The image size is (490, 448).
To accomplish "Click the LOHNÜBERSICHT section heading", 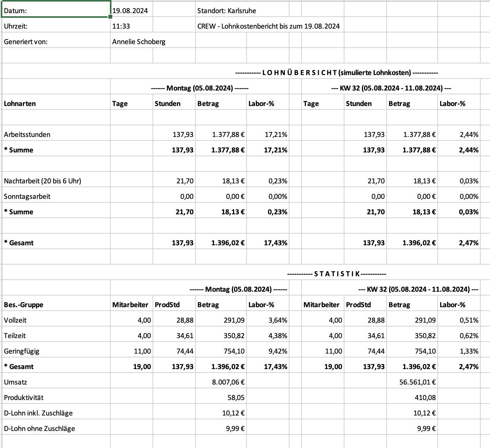I will click(x=337, y=72).
